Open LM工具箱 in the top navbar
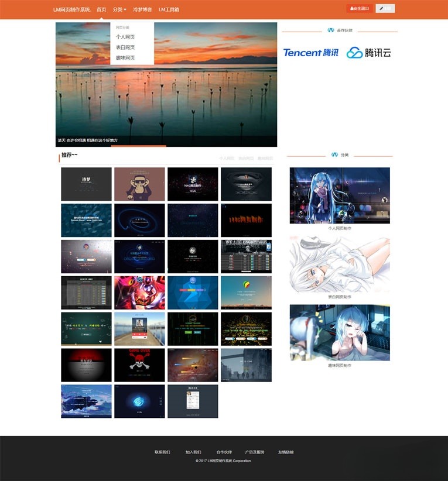The width and height of the screenshot is (448, 481). coord(169,9)
